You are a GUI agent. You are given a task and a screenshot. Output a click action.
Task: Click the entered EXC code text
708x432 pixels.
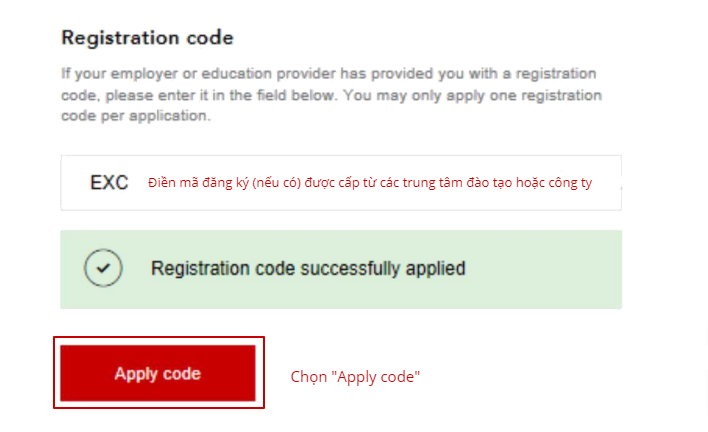[x=109, y=184]
